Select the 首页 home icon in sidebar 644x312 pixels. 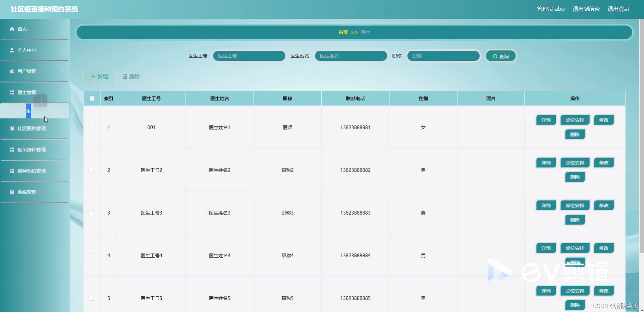(11, 29)
